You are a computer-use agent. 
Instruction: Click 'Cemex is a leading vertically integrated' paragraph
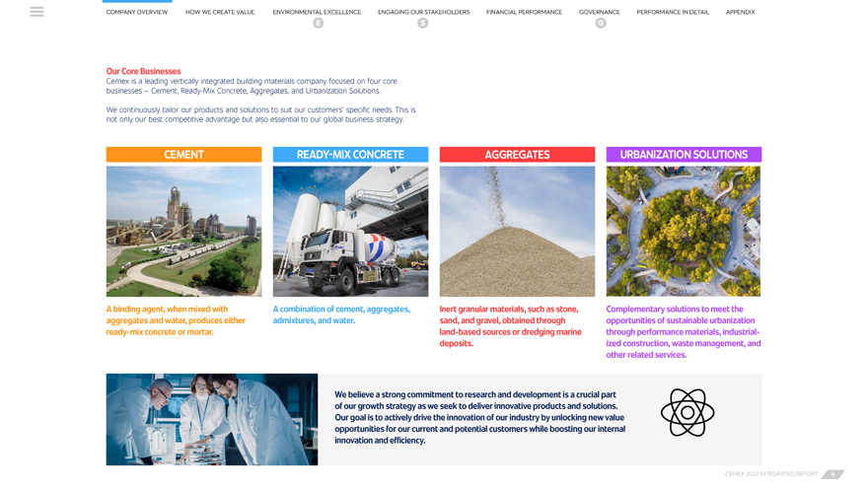[x=252, y=86]
